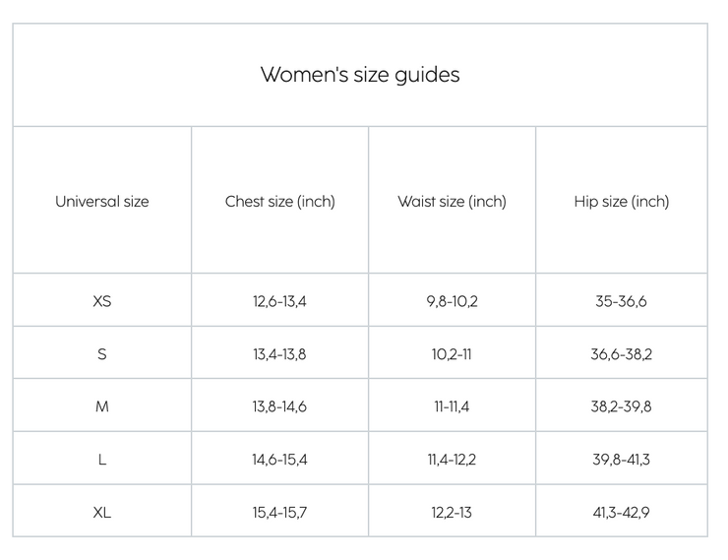Select the Universal size column header
This screenshot has height=560, width=728.
[x=102, y=202]
